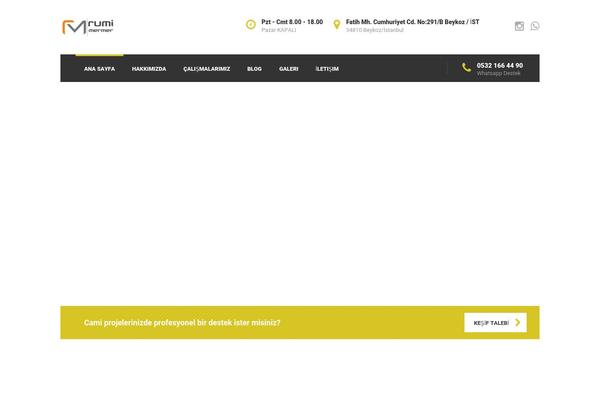Open the İletişim menu item
Image resolution: width=600 pixels, height=400 pixels.
click(x=327, y=69)
